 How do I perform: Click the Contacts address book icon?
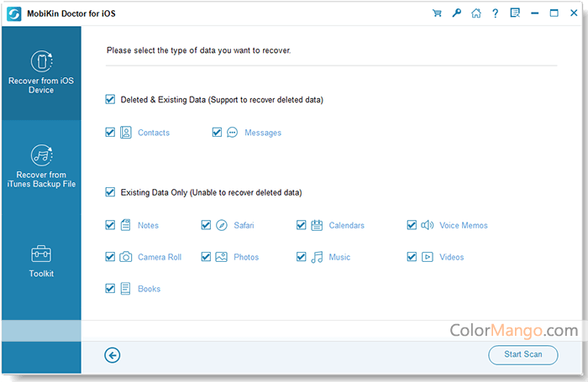tap(126, 133)
